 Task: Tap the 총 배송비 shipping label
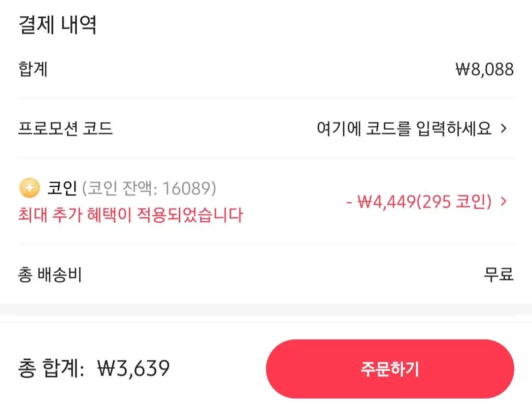50,274
